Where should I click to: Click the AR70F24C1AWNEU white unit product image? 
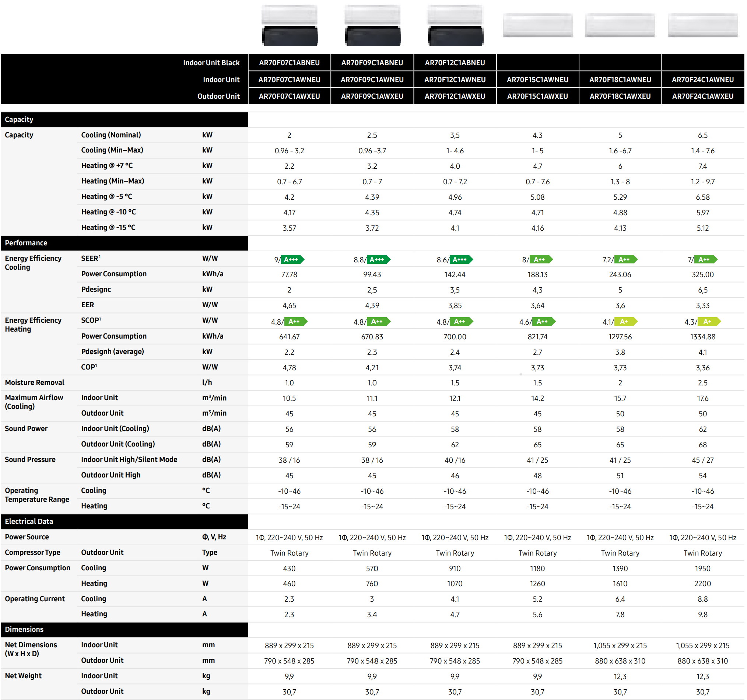(703, 25)
